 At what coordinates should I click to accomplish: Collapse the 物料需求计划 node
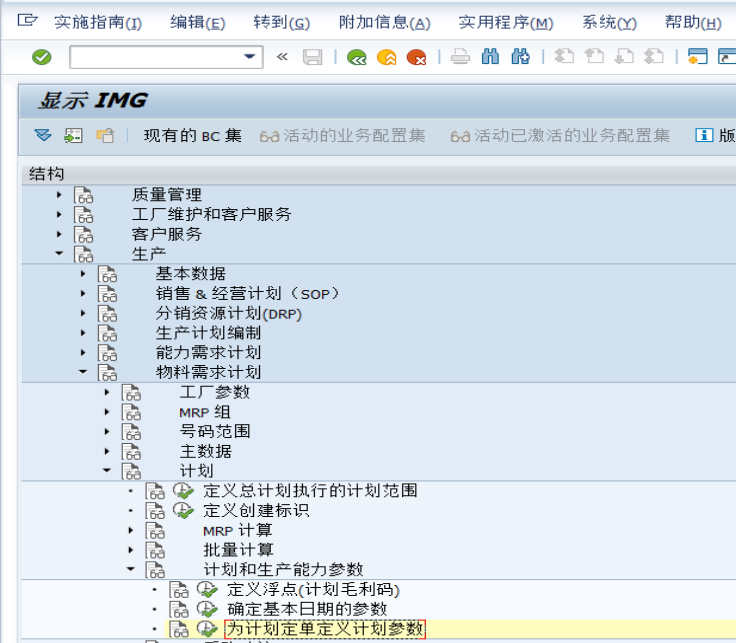click(x=83, y=372)
